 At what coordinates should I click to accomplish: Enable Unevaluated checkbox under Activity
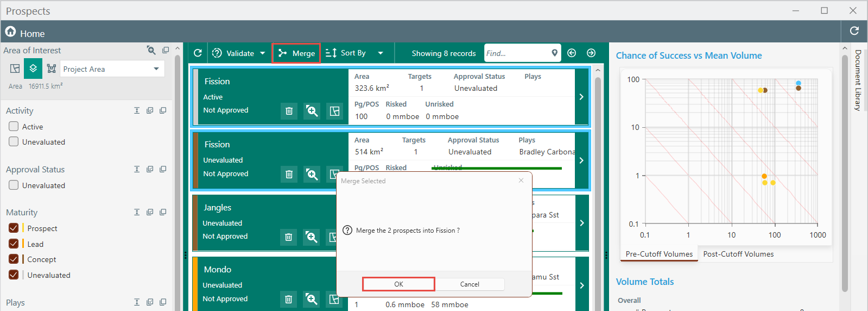(14, 141)
